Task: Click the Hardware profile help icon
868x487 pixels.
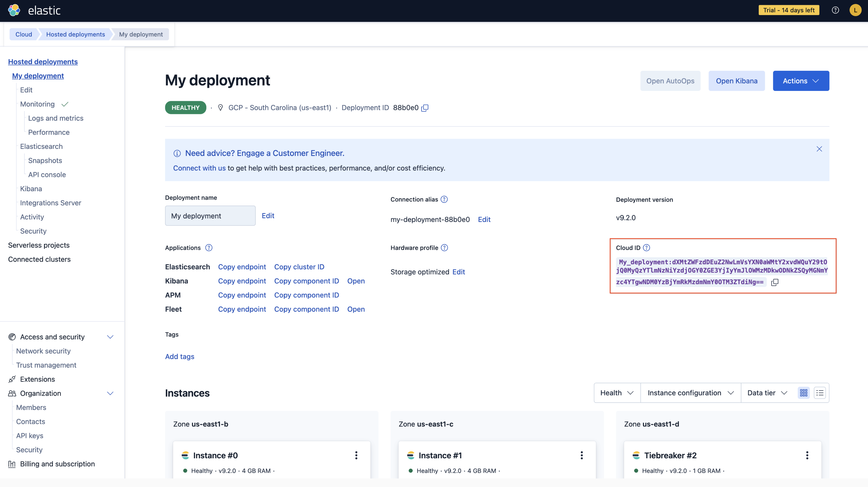Action: point(445,248)
